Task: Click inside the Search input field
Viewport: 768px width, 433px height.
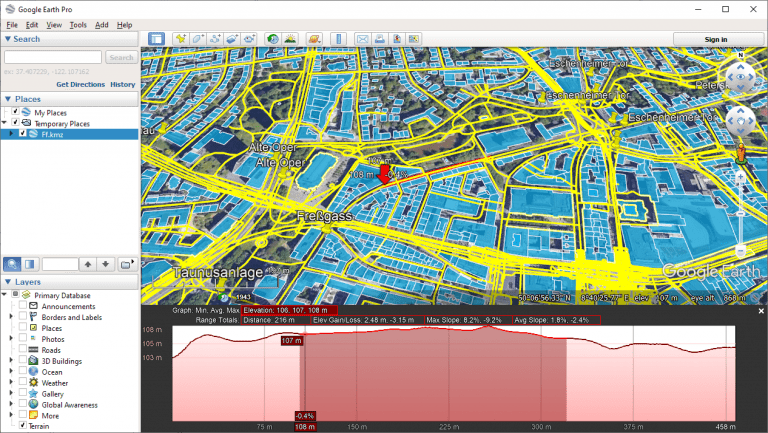Action: (x=52, y=58)
